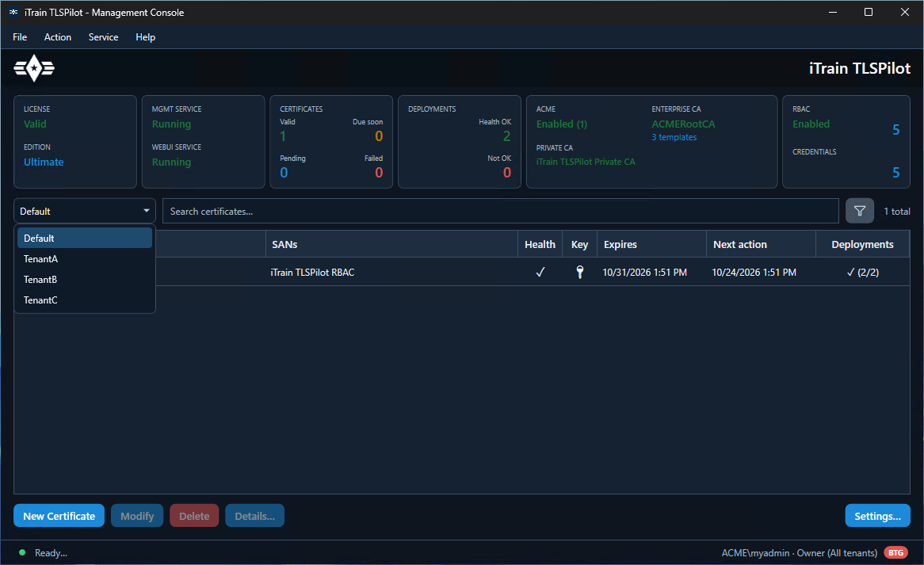Click the Due soon certificates count
Screen dimensions: 924x565
click(379, 136)
